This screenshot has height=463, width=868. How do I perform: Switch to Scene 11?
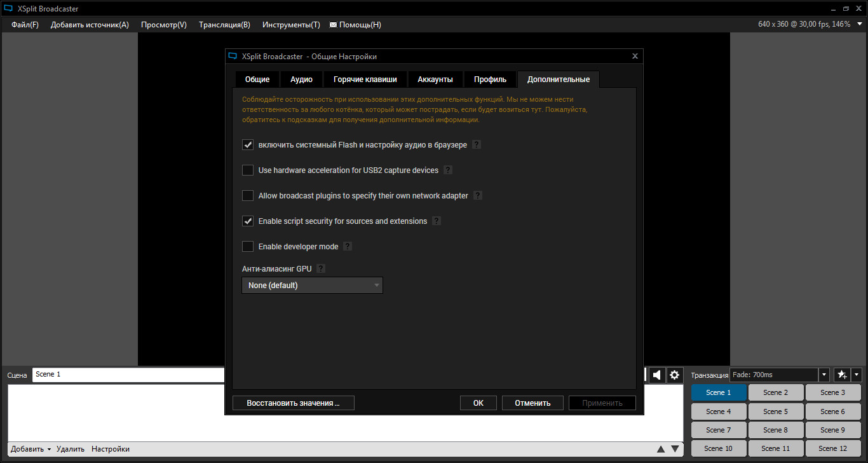[776, 448]
